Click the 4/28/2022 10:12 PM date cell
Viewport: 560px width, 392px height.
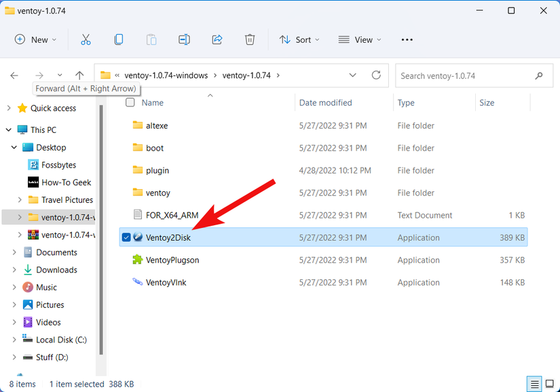[x=335, y=170]
